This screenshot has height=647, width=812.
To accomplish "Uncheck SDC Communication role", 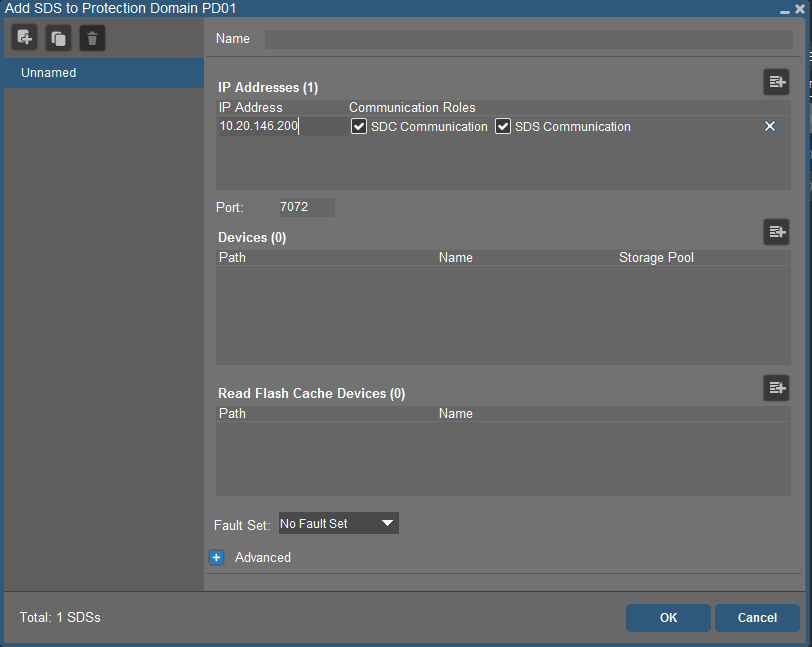I will (359, 126).
